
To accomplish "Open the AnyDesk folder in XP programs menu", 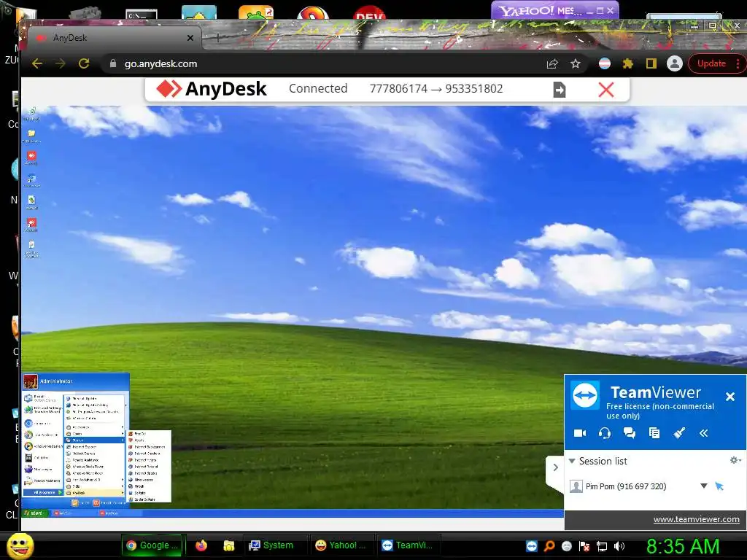I will pyautogui.click(x=95, y=493).
